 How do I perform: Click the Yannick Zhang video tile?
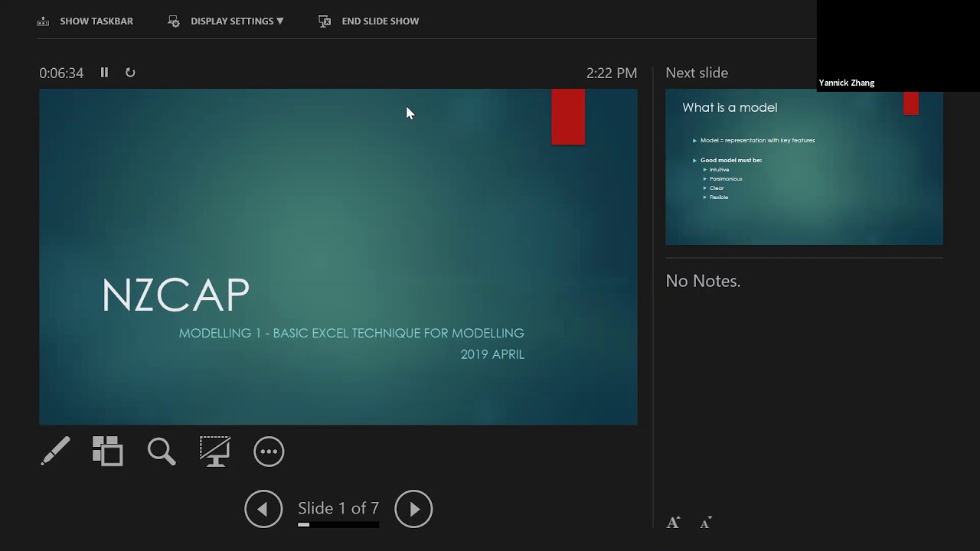(898, 46)
